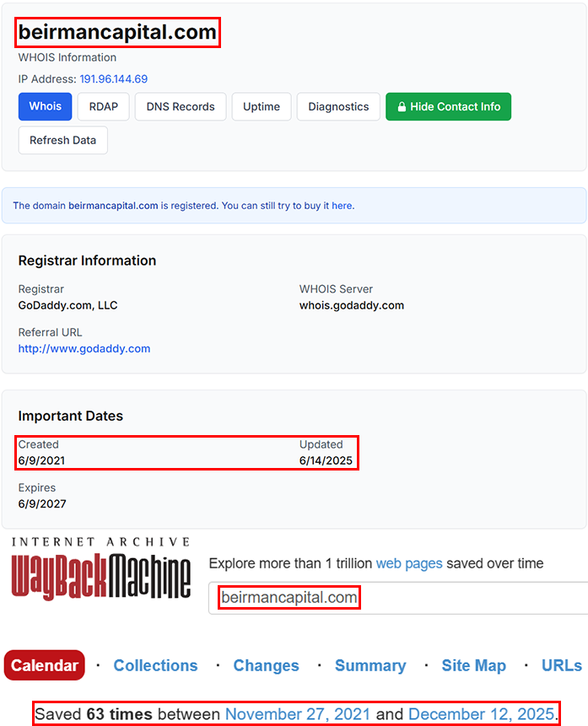Viewport: 588px width, 726px height.
Task: Click the 'Saved 63 times' text
Action: pyautogui.click(x=94, y=714)
